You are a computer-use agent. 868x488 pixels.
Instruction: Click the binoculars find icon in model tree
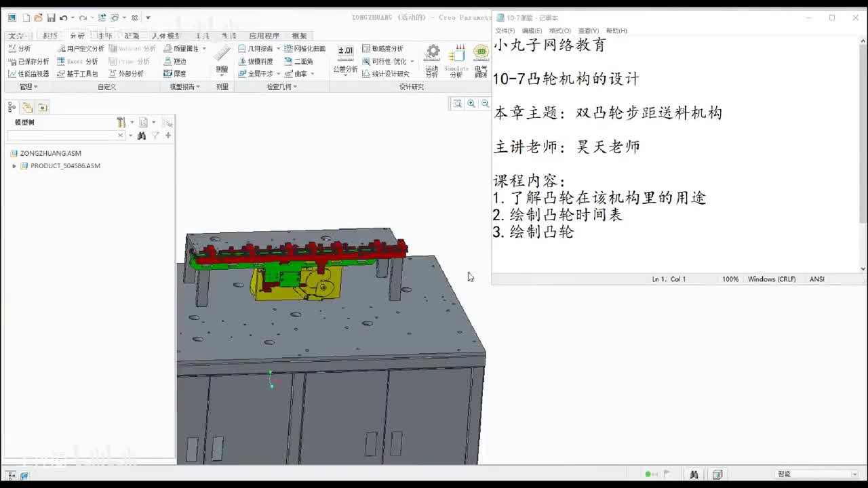point(142,136)
